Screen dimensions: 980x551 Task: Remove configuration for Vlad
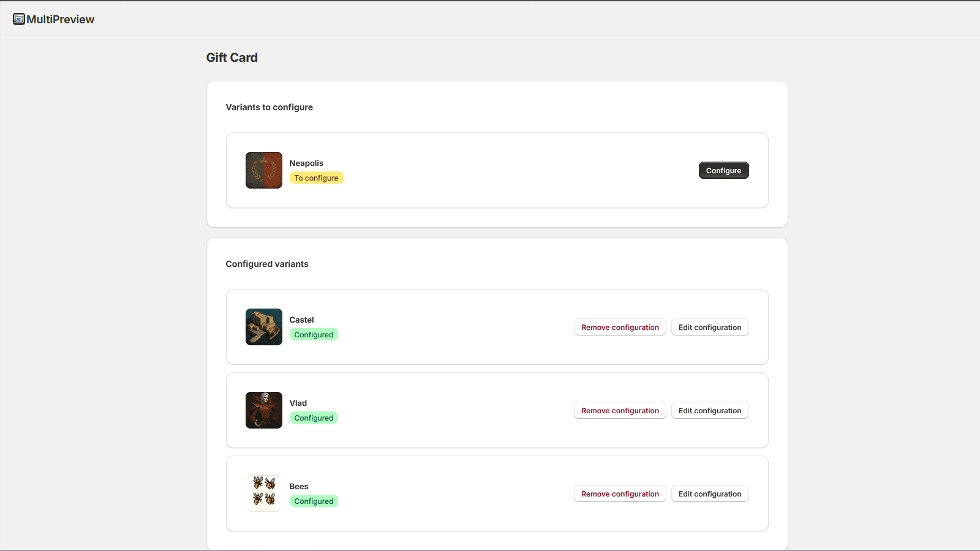pyautogui.click(x=620, y=411)
